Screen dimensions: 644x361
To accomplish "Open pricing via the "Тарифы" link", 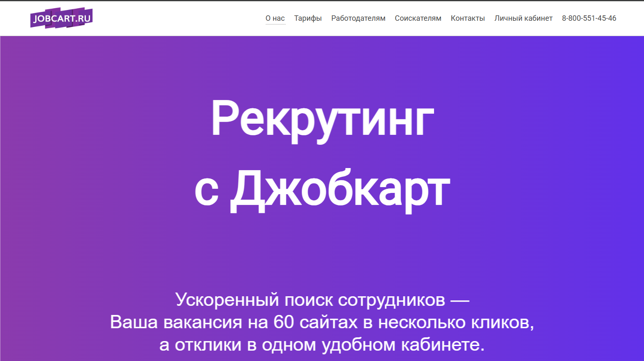I will pyautogui.click(x=308, y=18).
